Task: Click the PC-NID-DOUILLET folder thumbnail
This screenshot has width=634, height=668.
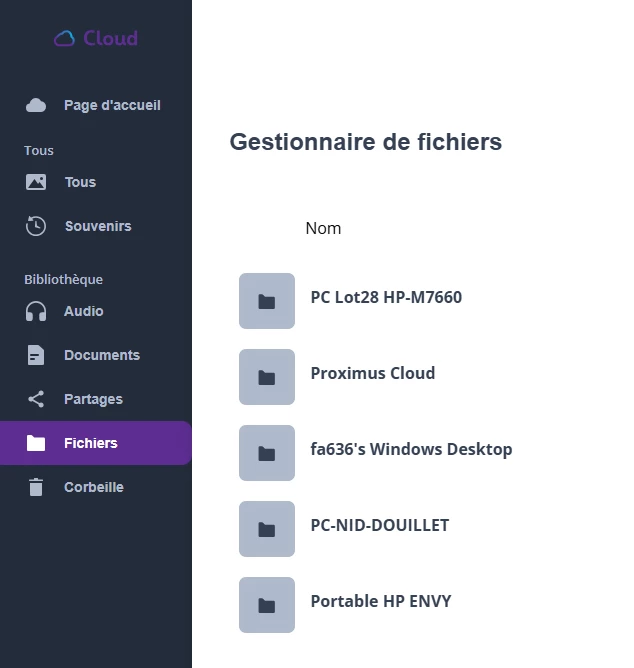Action: tap(267, 529)
